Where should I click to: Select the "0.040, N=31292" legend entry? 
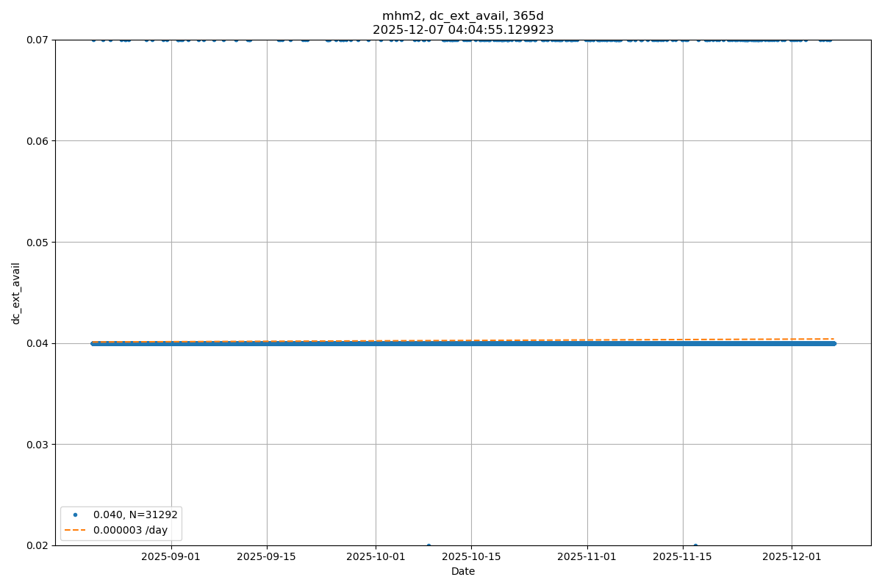135,515
